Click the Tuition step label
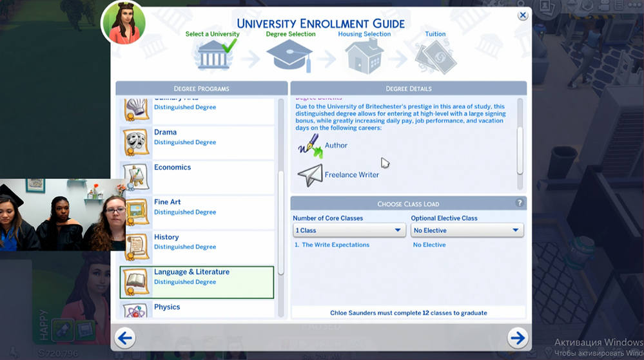The image size is (644, 360). [x=435, y=34]
